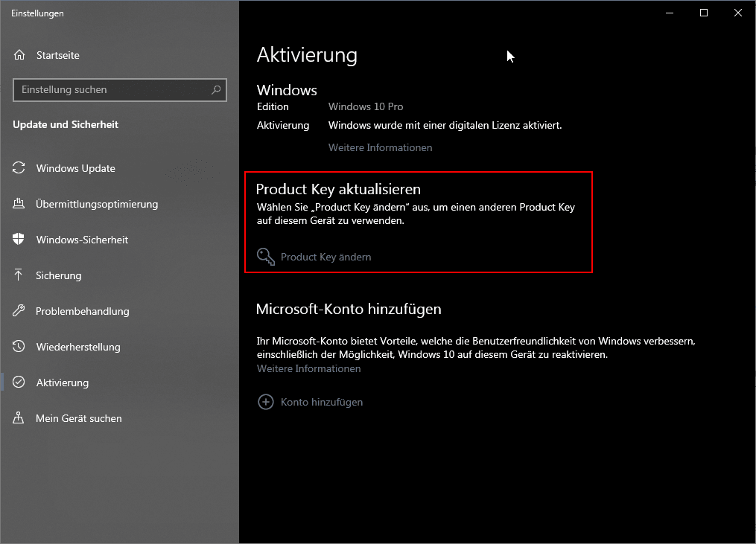Click Product Key ändern link
Viewport: 756px width, 544px height.
pyautogui.click(x=326, y=257)
